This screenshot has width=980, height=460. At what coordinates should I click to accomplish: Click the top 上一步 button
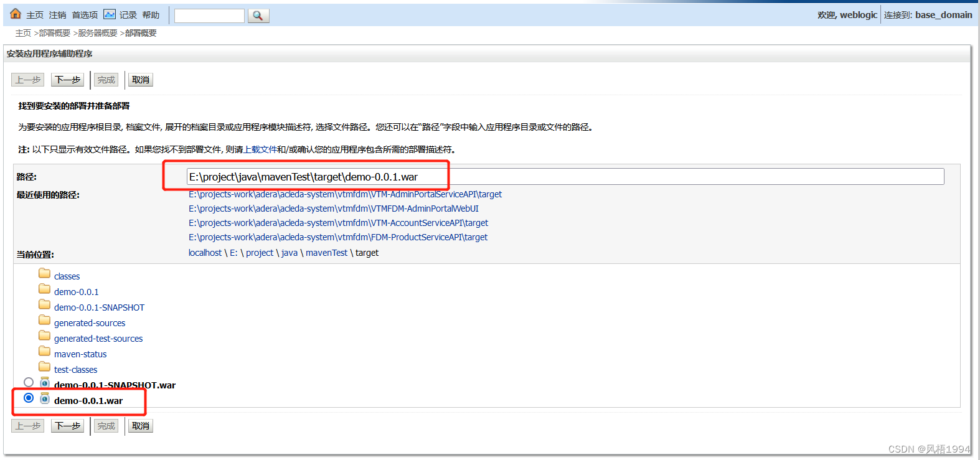pos(27,80)
